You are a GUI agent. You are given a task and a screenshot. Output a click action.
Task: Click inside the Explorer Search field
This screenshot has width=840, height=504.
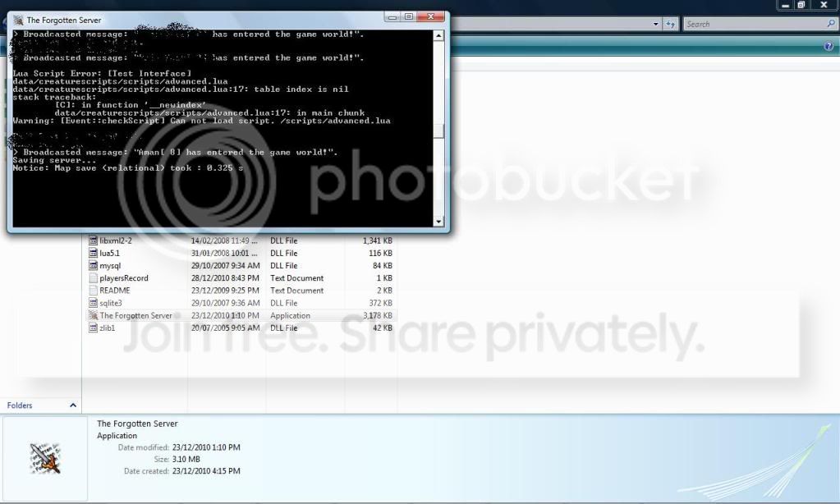[755, 24]
